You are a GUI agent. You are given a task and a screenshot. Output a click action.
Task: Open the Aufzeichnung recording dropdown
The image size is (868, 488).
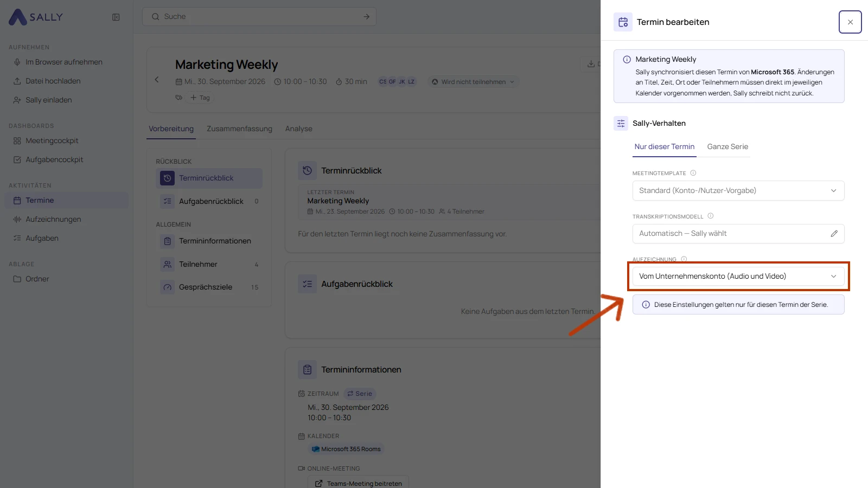click(x=738, y=277)
